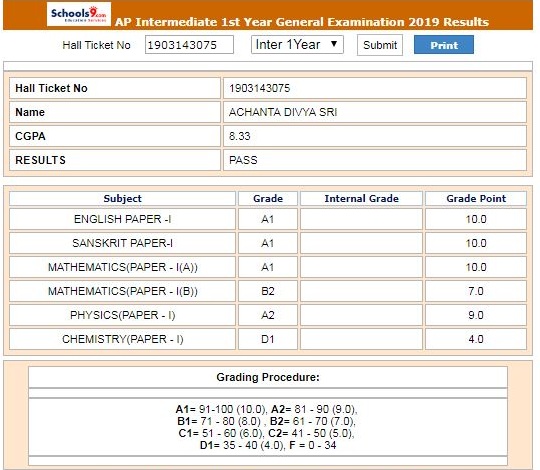Click the Grade column header
540x470 pixels.
point(268,199)
